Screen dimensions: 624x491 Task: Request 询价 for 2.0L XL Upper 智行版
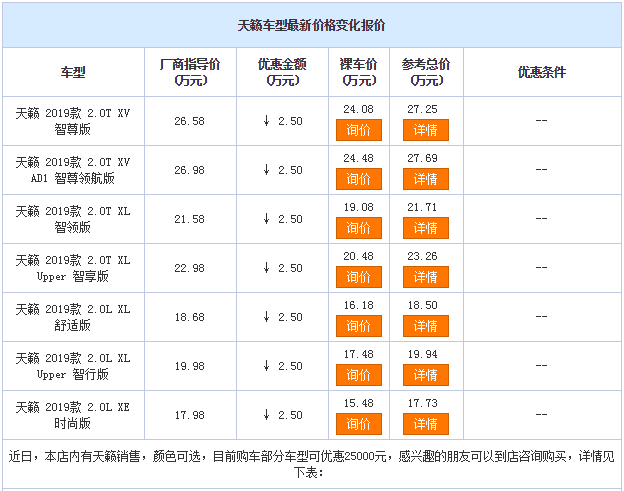359,375
